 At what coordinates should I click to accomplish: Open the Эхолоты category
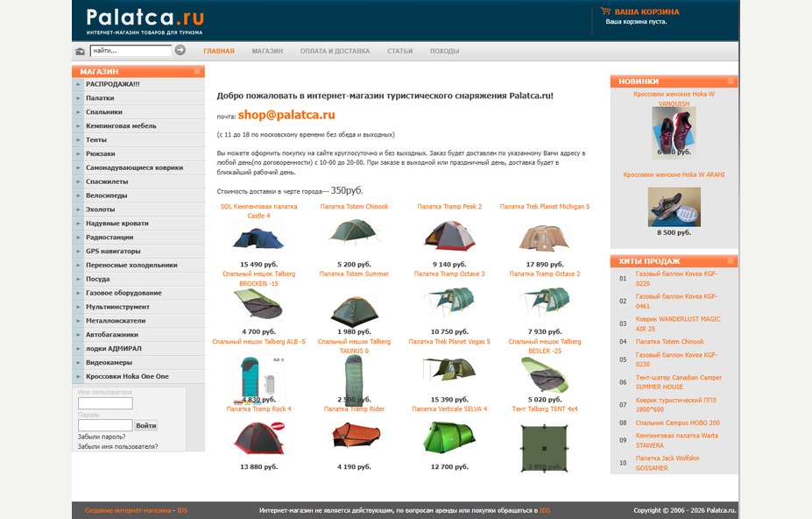[x=101, y=210]
